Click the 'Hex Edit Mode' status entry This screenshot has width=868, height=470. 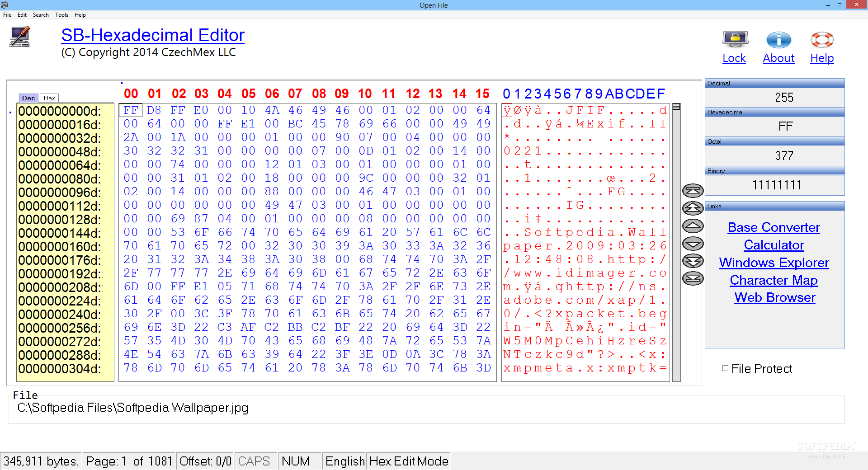pyautogui.click(x=409, y=461)
